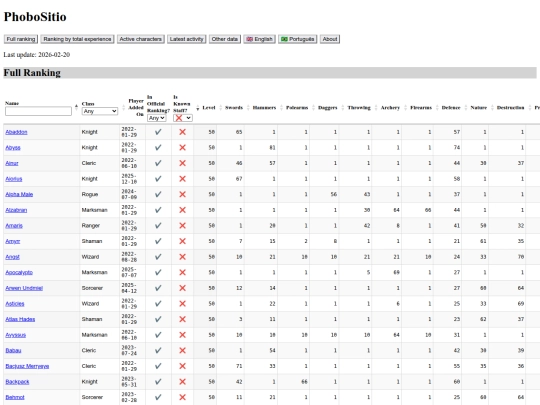This screenshot has width=540, height=405.
Task: Click official ranking checkmark for Abaddon
Action: pos(158,132)
